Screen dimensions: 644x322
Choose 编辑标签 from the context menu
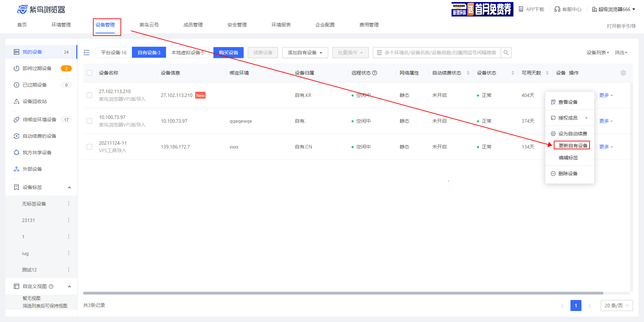tap(569, 158)
